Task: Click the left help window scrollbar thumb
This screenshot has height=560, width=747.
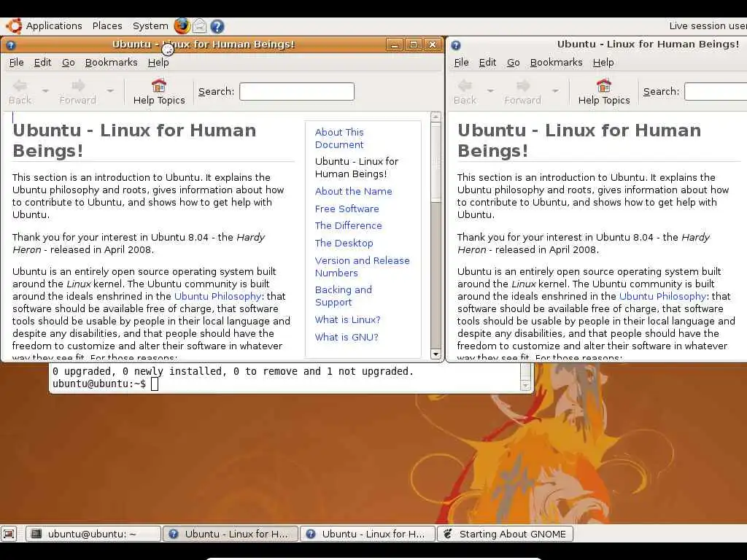Action: click(436, 162)
